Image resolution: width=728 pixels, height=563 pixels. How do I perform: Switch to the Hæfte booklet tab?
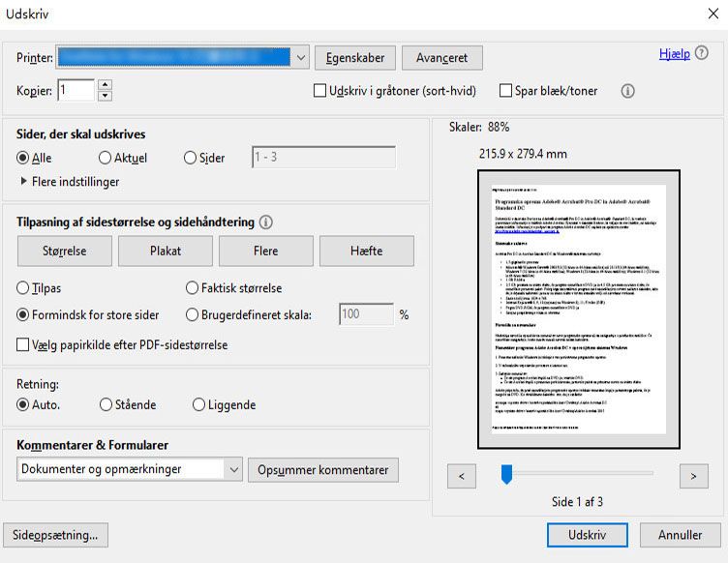[367, 251]
